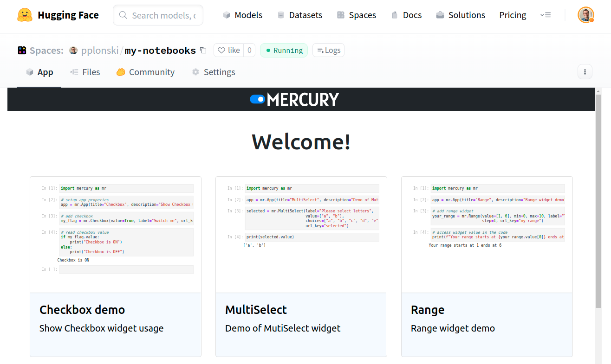The height and width of the screenshot is (364, 611).
Task: Open pplonski user profile link
Action: [100, 50]
